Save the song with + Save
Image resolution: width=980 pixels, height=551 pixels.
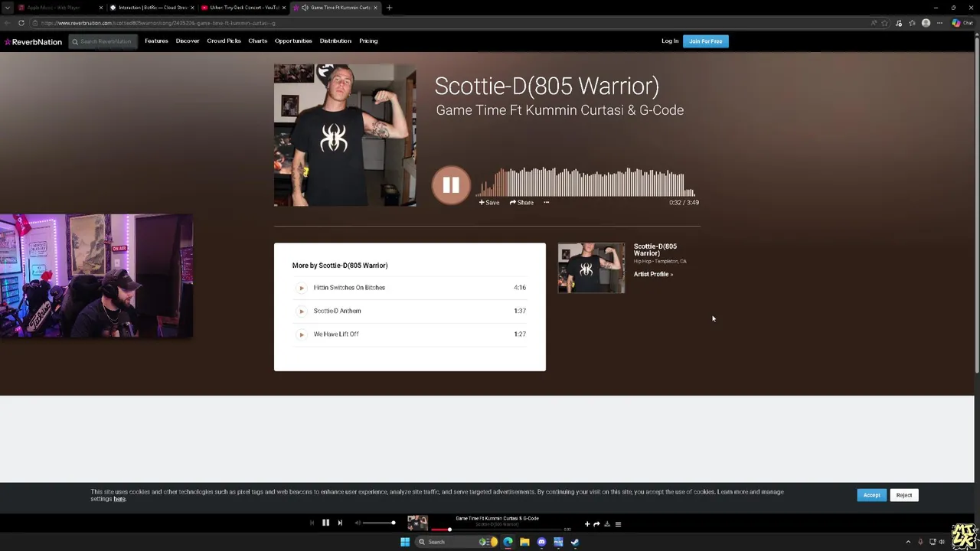(x=489, y=203)
